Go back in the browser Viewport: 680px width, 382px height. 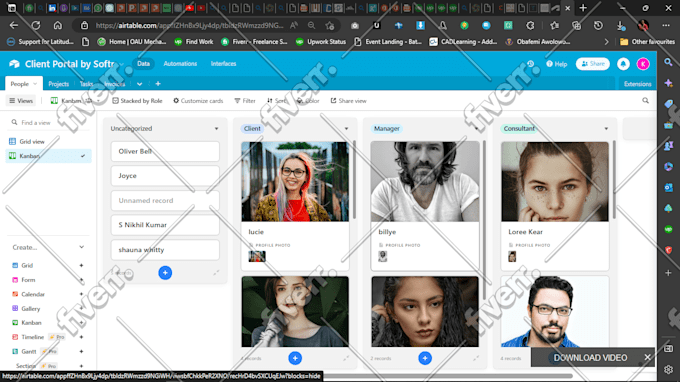pos(14,26)
